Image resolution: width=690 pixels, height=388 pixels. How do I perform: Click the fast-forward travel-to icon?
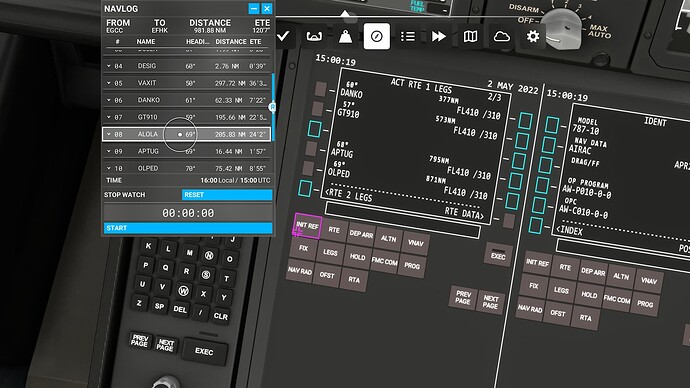click(x=439, y=37)
